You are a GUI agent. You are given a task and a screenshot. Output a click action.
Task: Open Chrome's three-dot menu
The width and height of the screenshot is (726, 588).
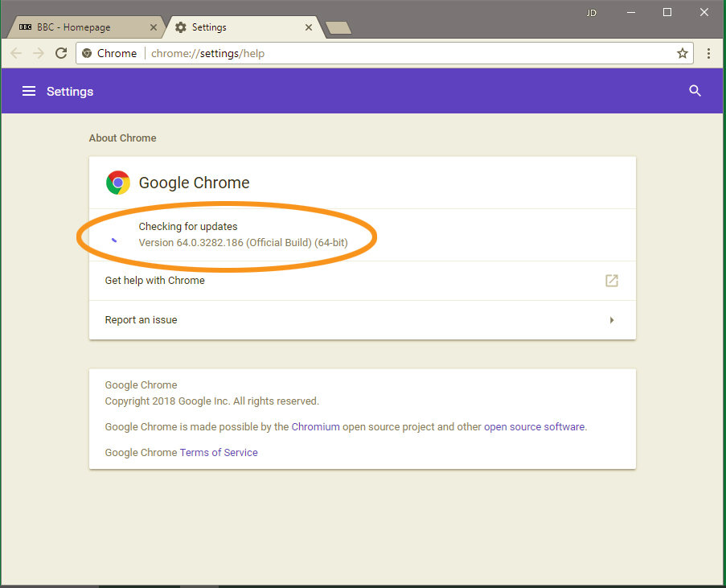coord(708,53)
